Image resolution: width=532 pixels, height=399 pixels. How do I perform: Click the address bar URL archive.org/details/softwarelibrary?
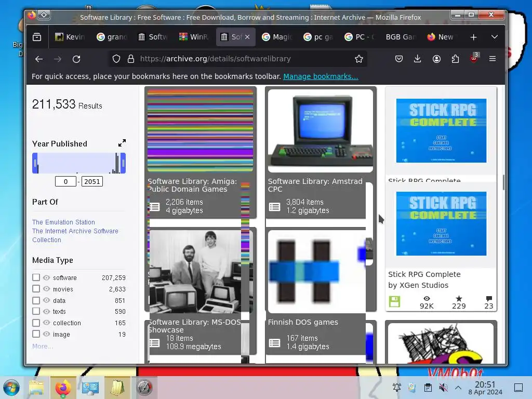216,59
